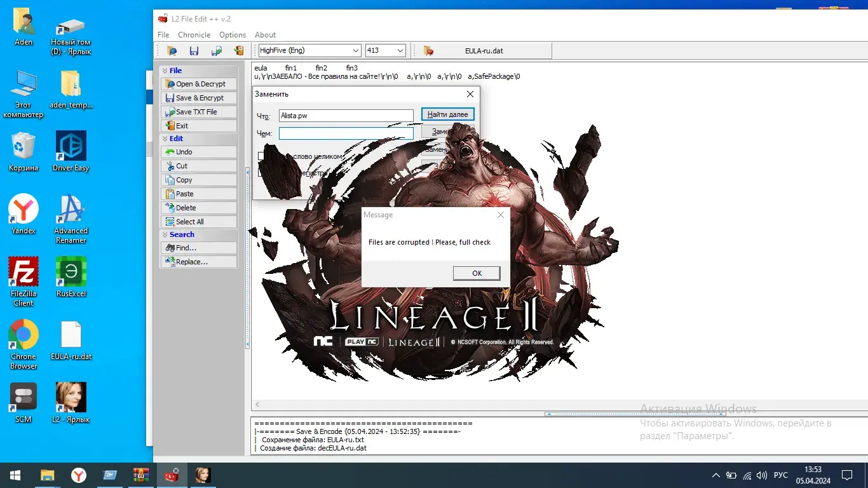The image size is (868, 488).
Task: Click the Open file toolbar icon
Action: [172, 51]
